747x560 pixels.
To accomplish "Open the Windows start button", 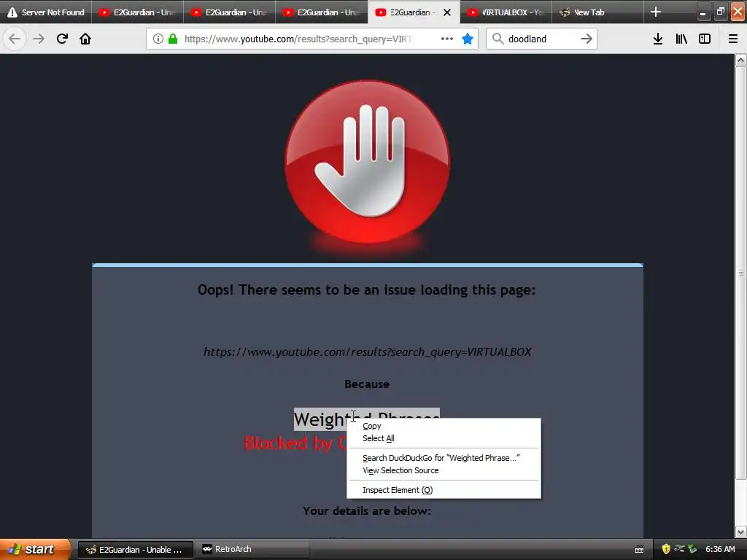I will (35, 549).
